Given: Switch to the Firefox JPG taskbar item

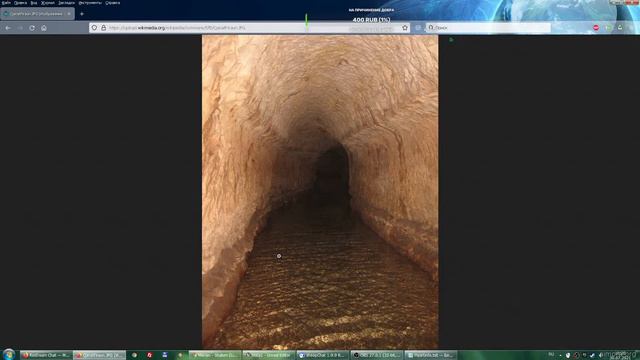Looking at the screenshot, I should (x=100, y=355).
